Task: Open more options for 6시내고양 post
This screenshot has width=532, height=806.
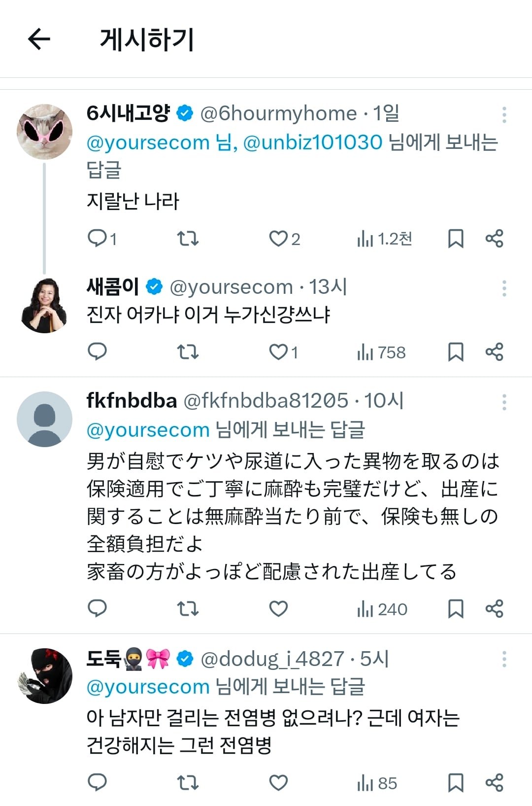Action: coord(504,114)
